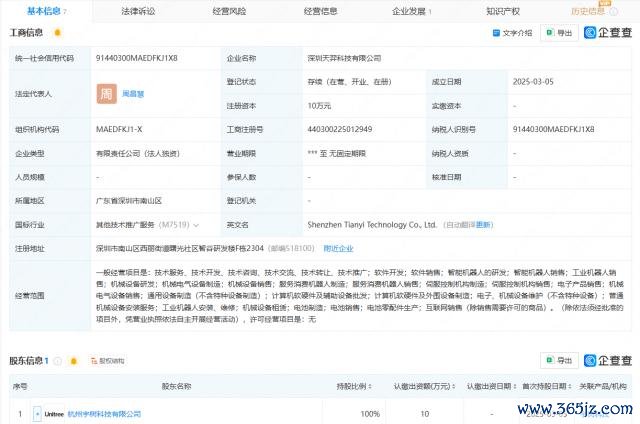
Task: Click the 企查查 logo above shareholder table
Action: click(608, 360)
